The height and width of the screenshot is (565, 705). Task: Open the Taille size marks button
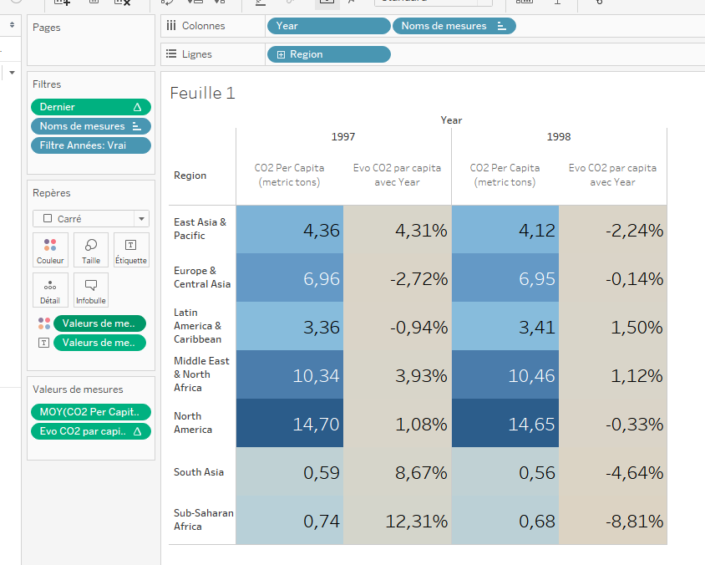coord(91,250)
